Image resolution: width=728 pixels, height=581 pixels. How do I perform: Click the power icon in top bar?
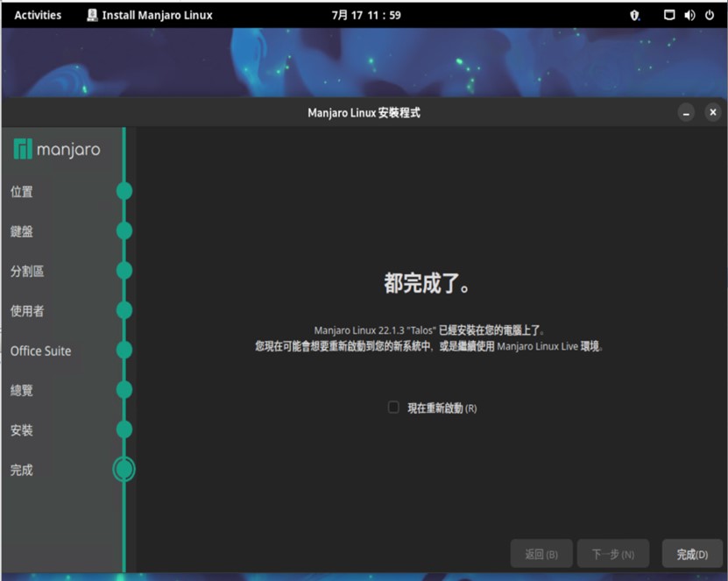click(710, 15)
